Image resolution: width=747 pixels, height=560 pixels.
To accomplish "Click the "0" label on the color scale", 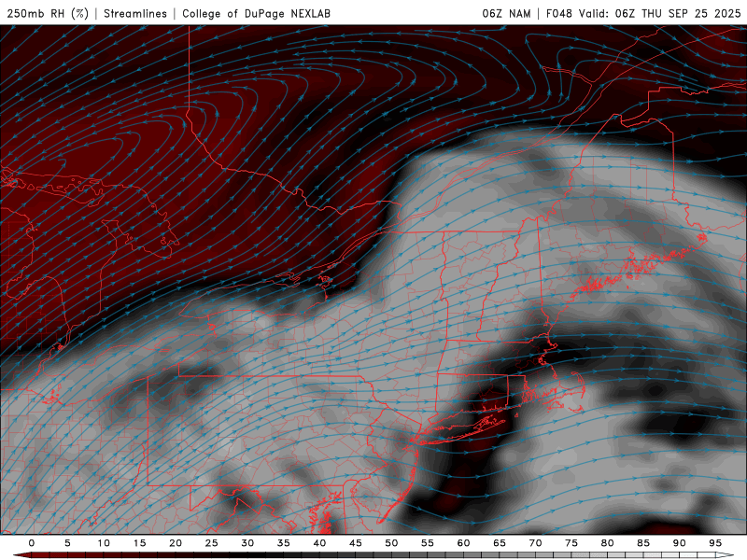I will coord(32,543).
